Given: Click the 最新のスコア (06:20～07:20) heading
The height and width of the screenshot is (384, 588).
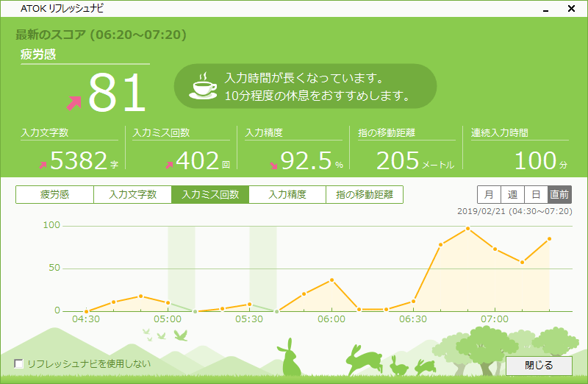Looking at the screenshot, I should (101, 35).
